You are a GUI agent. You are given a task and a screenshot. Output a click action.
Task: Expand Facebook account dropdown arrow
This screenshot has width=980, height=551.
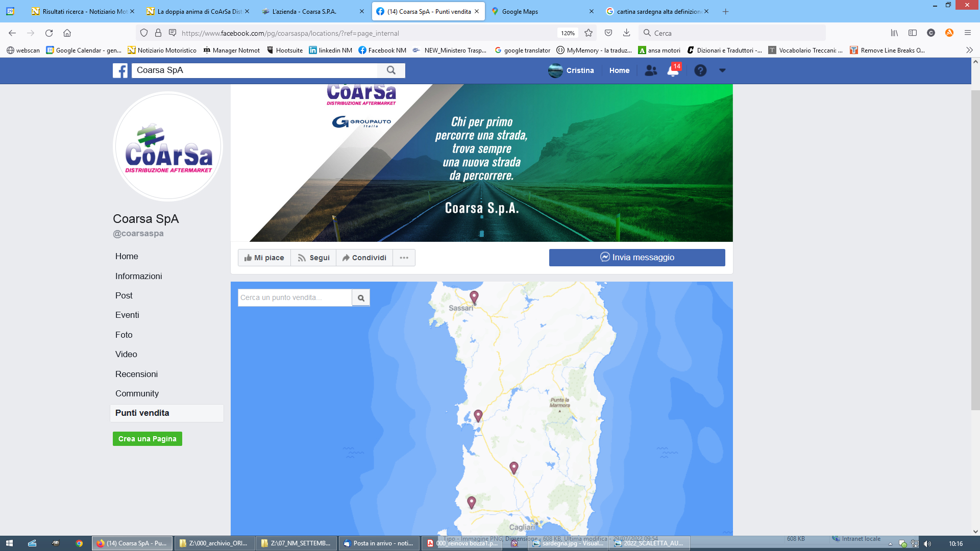pyautogui.click(x=722, y=70)
